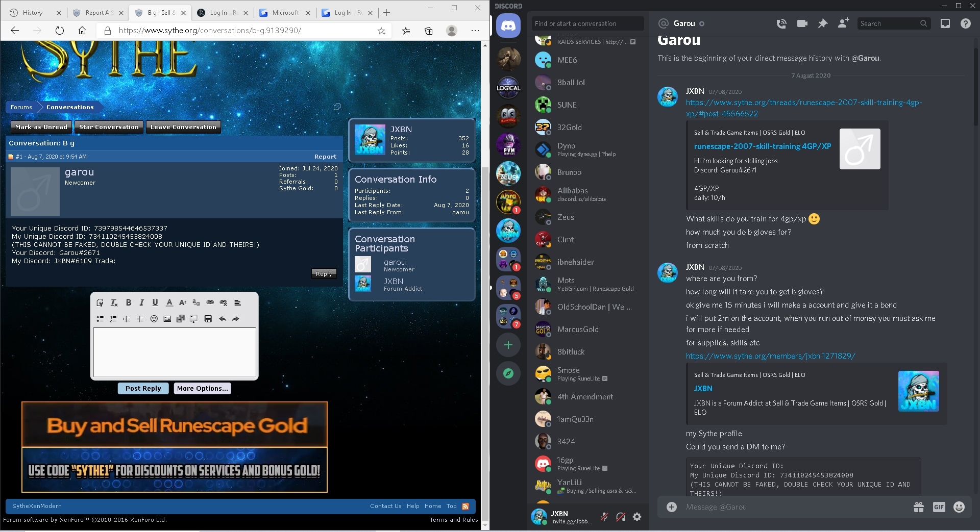
Task: Open the Forums breadcrumb link
Action: tap(21, 107)
